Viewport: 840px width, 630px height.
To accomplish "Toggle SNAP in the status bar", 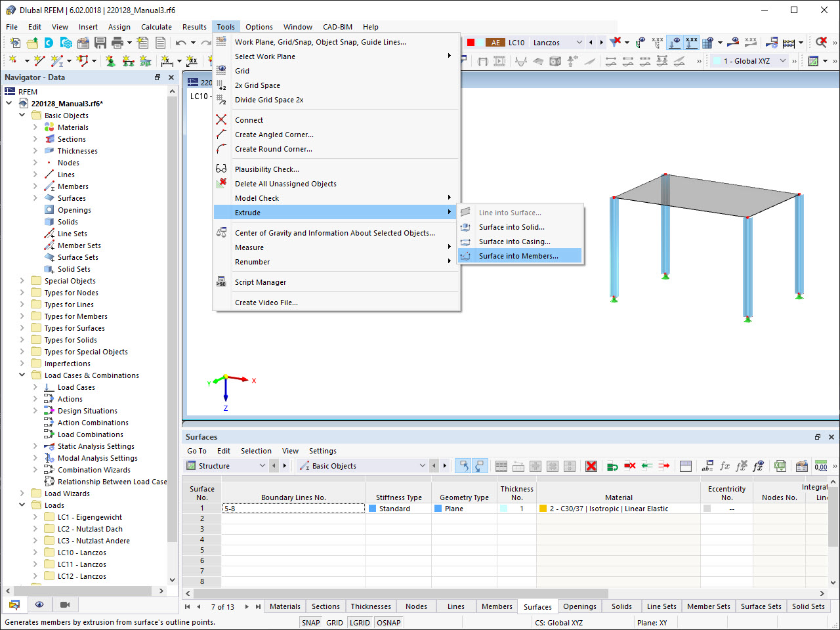I will click(311, 623).
